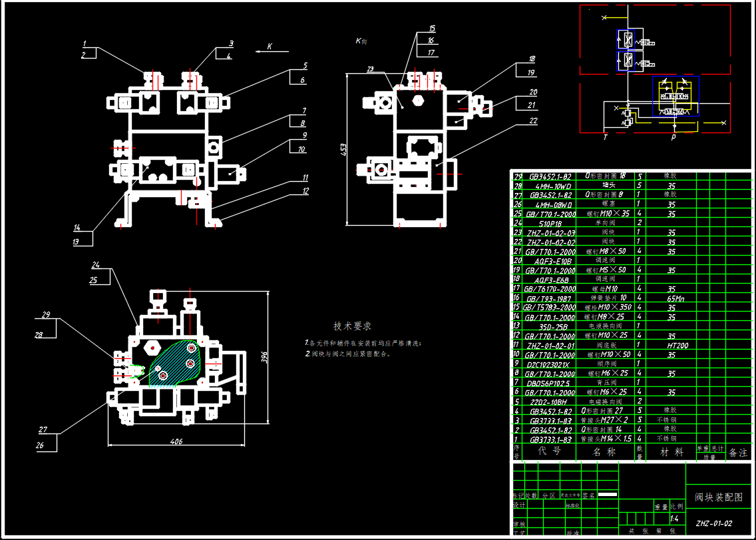The image size is (756, 540).
Task: Pick the "ZHZ-01-02-01" table entry
Action: [550, 346]
